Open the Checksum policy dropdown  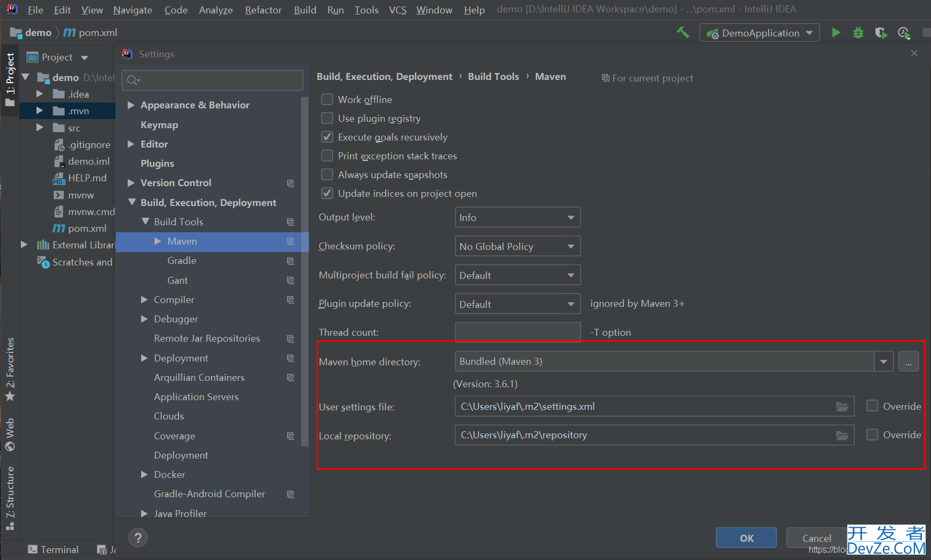[x=517, y=246]
